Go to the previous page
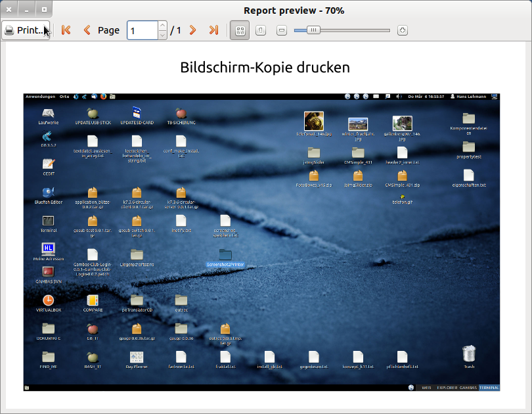Screen dimensions: 532x414 [x=87, y=30]
